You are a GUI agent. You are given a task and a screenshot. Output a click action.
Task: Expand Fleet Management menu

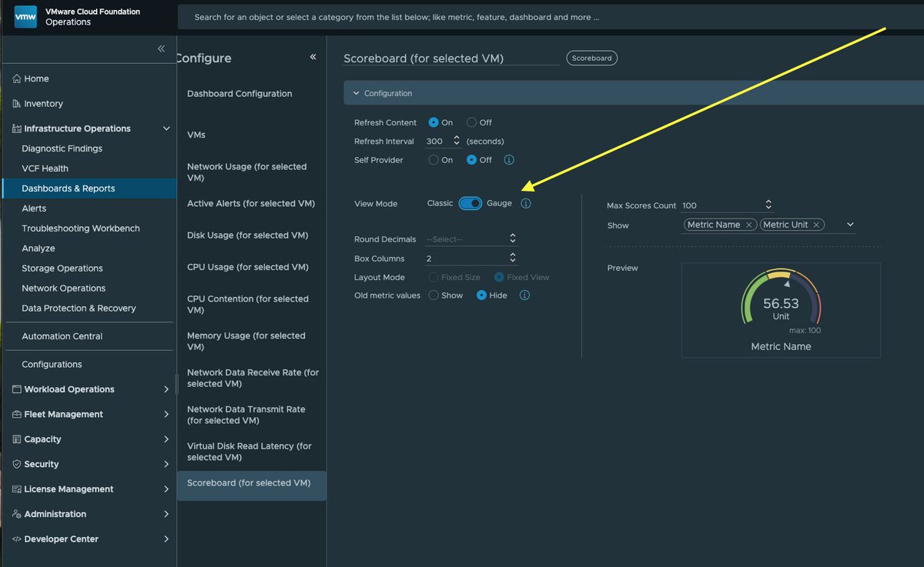pyautogui.click(x=166, y=414)
